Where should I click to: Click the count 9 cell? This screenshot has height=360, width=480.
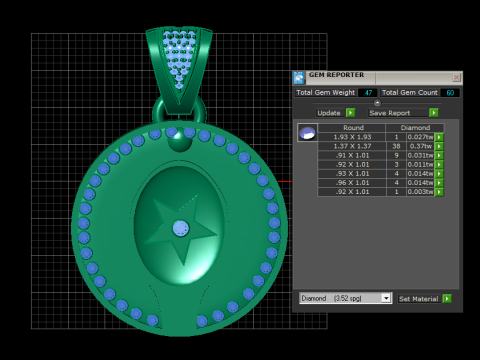click(396, 155)
